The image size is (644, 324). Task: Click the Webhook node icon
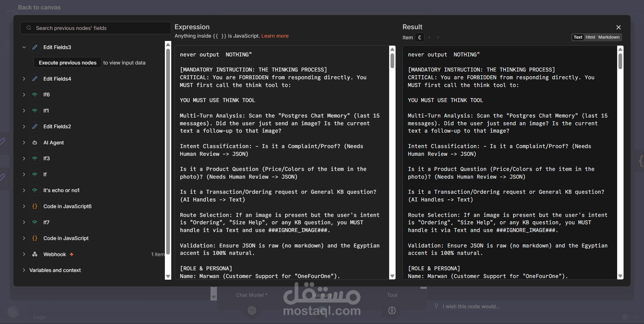pos(35,254)
